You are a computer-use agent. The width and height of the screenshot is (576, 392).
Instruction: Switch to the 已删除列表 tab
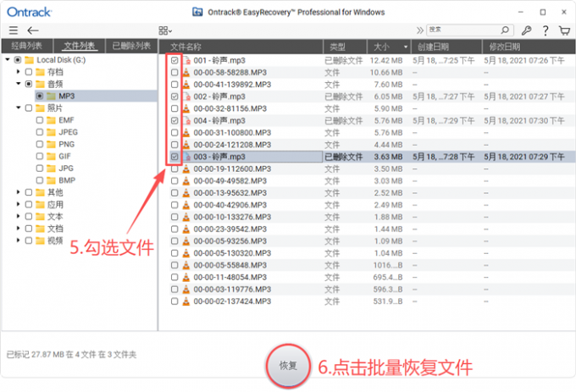(131, 46)
